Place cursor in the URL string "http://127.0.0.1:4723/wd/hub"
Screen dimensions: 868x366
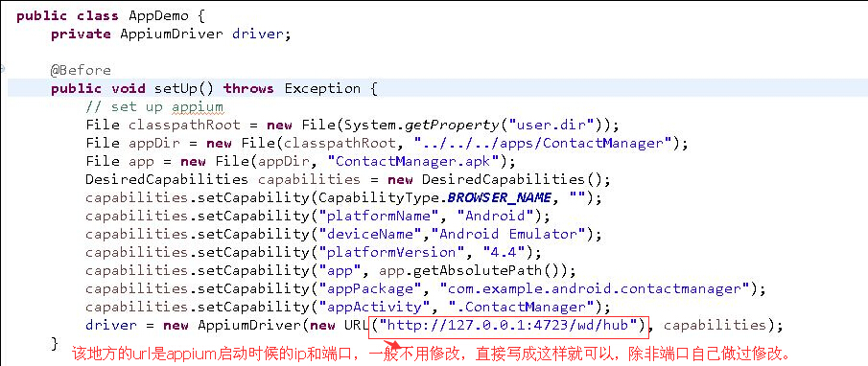pyautogui.click(x=507, y=325)
